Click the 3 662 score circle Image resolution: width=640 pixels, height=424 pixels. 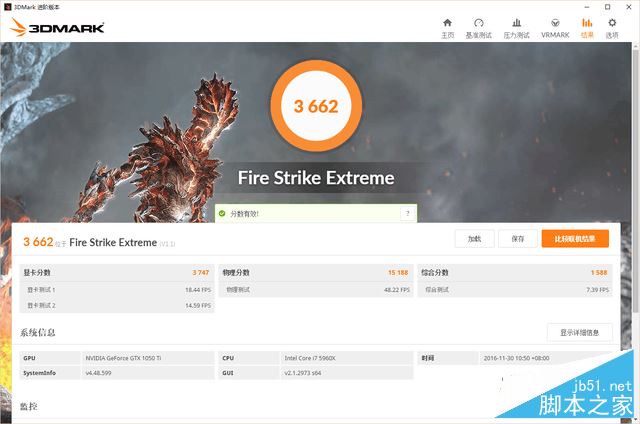(316, 106)
